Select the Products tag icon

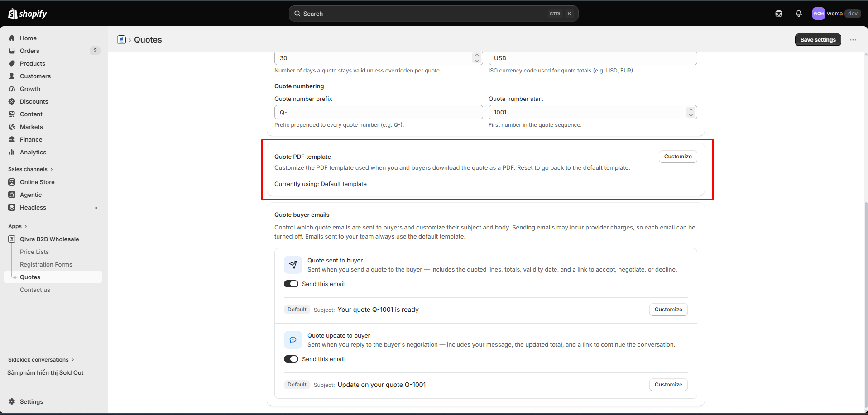12,63
